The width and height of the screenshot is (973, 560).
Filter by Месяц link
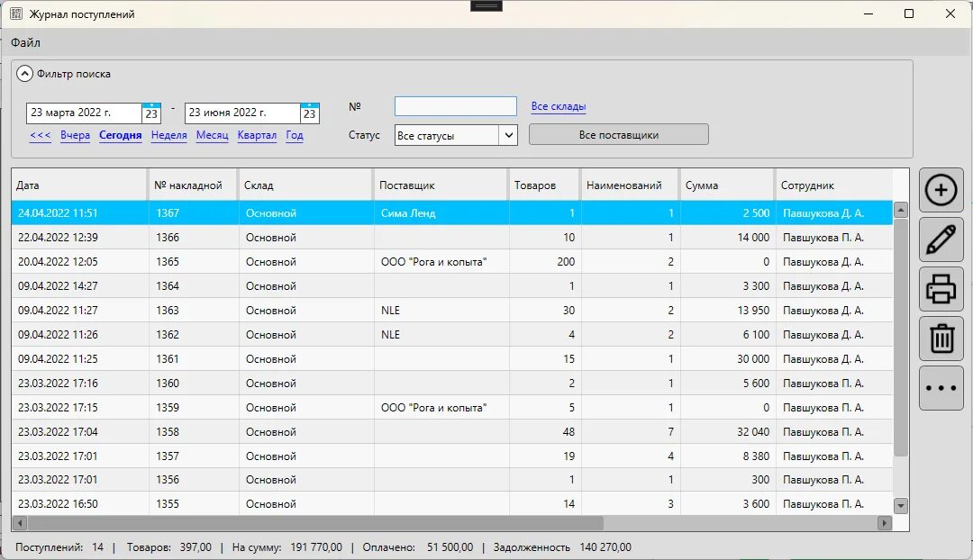(213, 135)
